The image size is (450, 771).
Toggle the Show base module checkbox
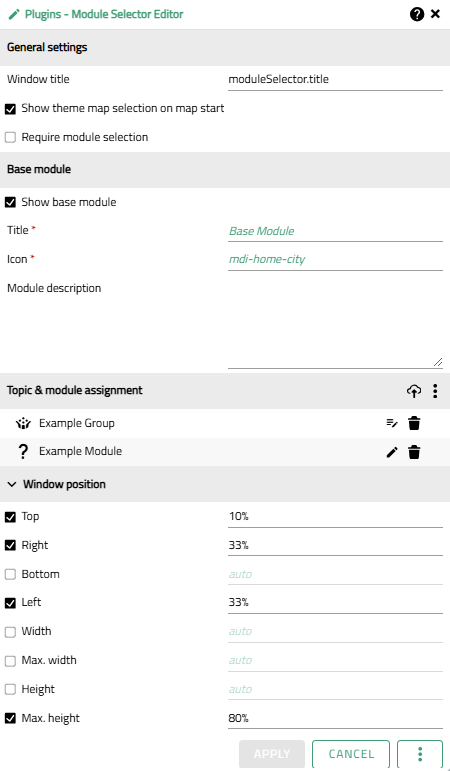[x=10, y=202]
